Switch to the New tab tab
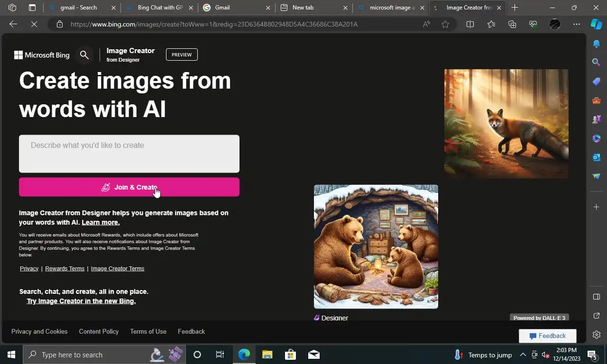Image resolution: width=607 pixels, height=364 pixels. [313, 8]
